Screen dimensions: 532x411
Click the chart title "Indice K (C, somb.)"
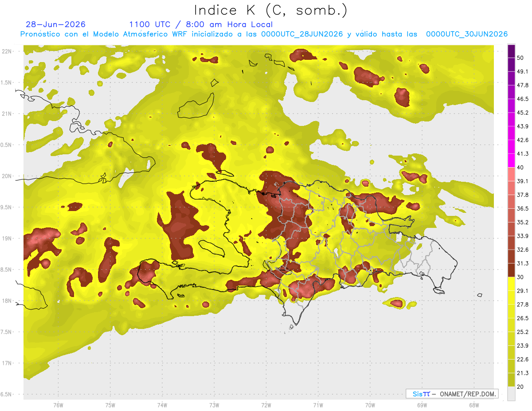tap(271, 10)
